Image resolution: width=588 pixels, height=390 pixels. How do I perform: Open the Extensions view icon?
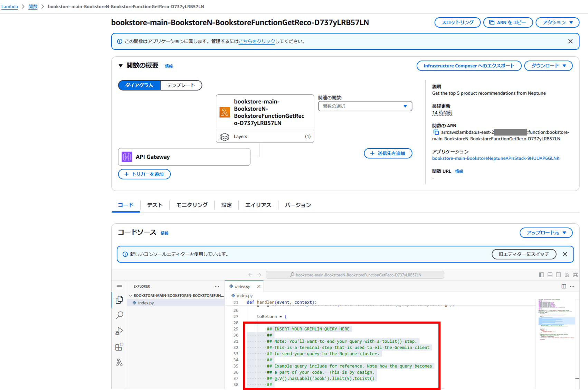[x=119, y=347]
